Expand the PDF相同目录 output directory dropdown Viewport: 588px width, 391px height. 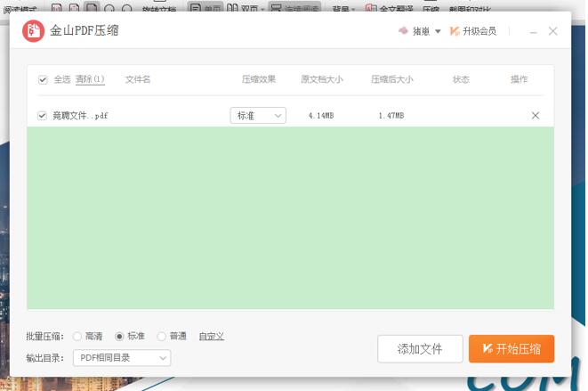(122, 358)
